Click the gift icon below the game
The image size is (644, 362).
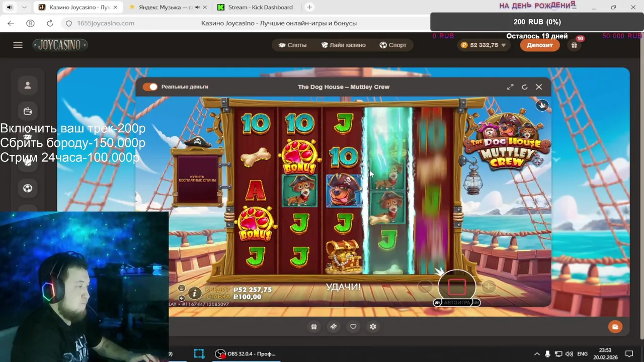pyautogui.click(x=314, y=327)
